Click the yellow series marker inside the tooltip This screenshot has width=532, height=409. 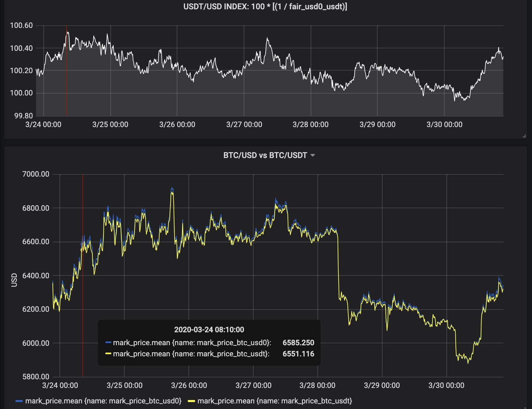tap(108, 354)
